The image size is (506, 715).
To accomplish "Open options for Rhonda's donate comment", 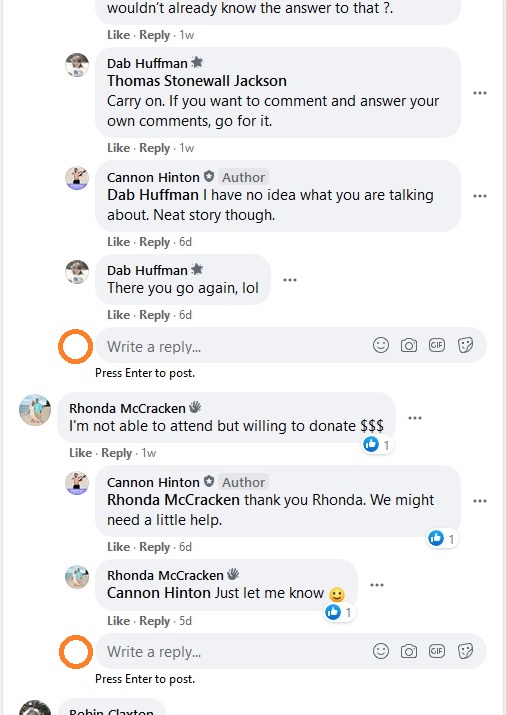I will click(x=415, y=418).
